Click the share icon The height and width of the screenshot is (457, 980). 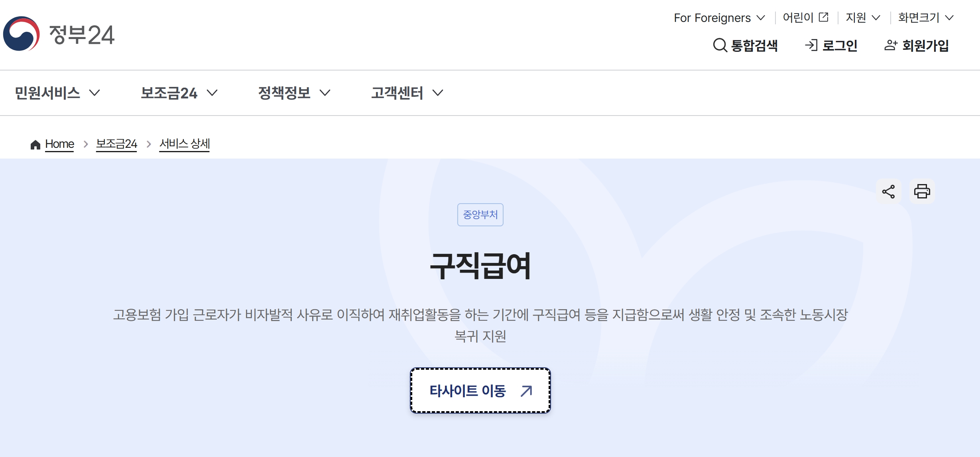click(888, 192)
